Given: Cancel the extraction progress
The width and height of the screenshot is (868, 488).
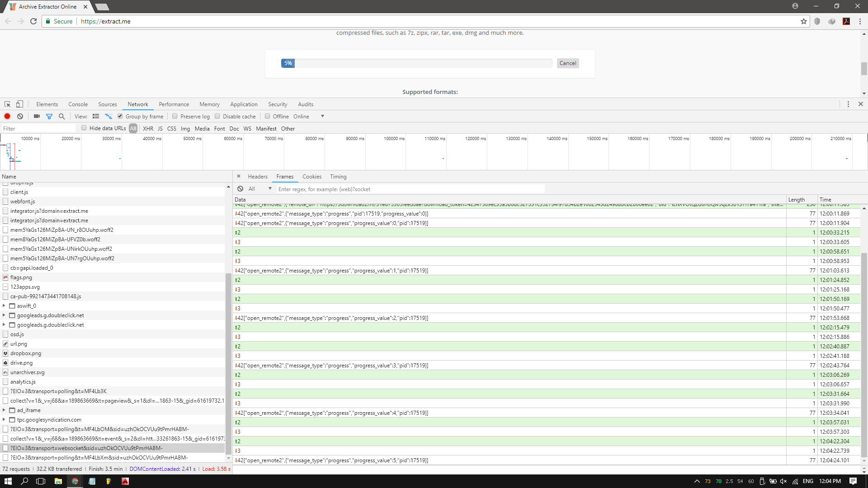Looking at the screenshot, I should click(567, 63).
